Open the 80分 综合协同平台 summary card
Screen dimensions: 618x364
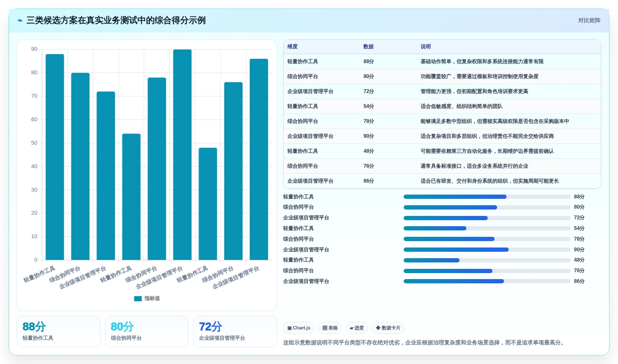pos(147,332)
